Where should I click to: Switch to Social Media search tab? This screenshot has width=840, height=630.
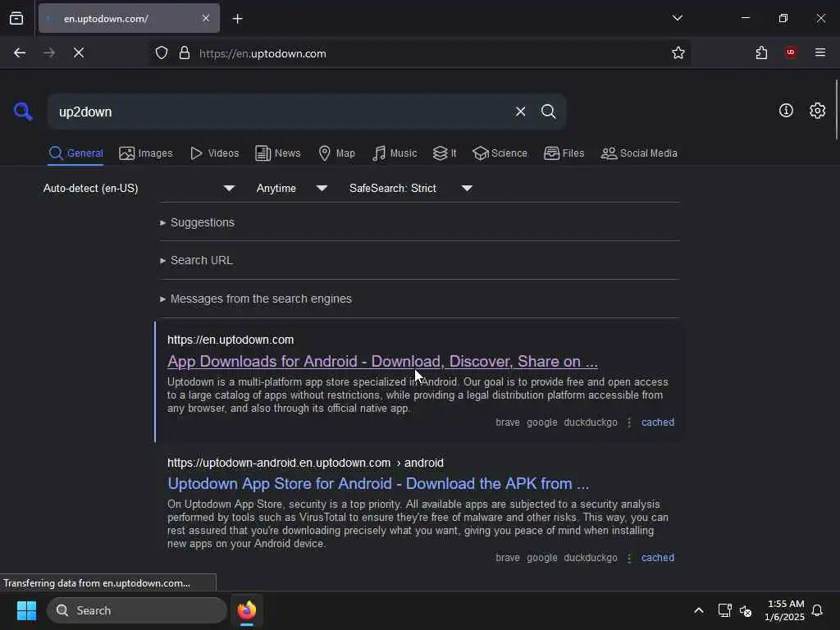[x=639, y=153]
